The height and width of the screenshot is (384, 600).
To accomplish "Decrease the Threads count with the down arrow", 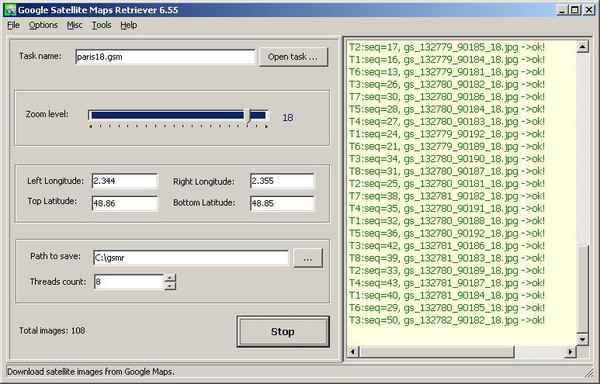I will pos(170,286).
